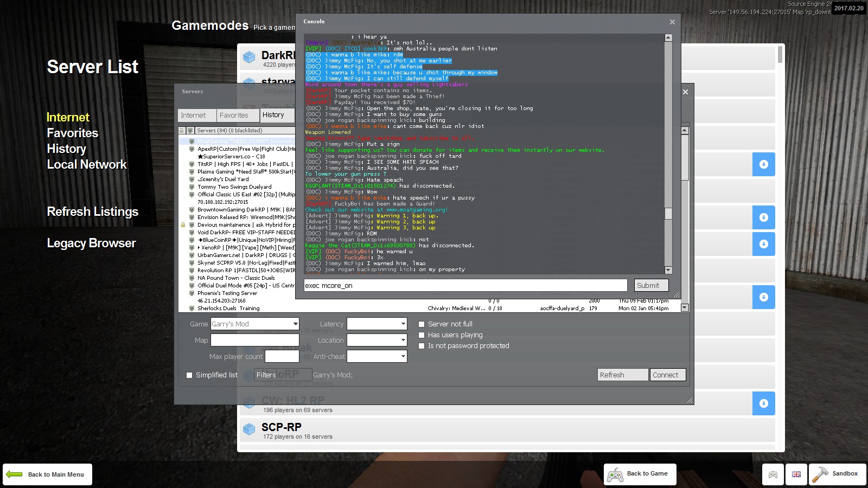Open the Legacy Browser link

click(x=91, y=243)
